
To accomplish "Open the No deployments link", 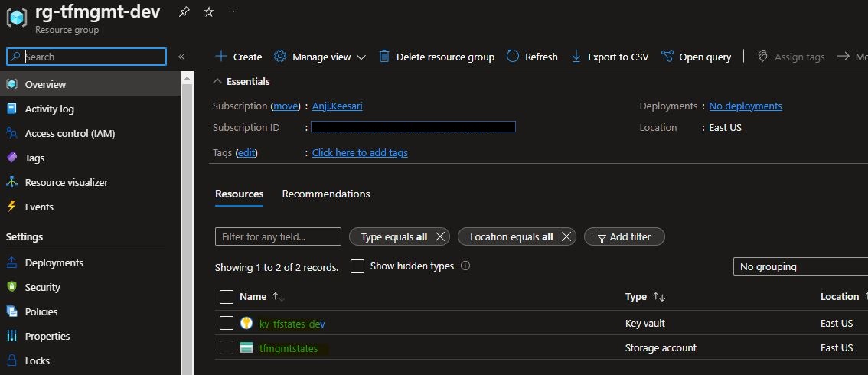I will (x=745, y=106).
